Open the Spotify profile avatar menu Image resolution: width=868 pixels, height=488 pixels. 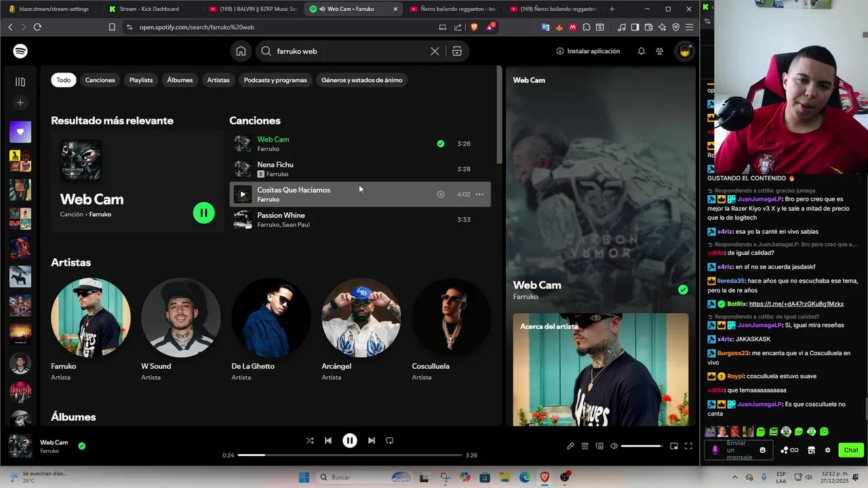coord(684,51)
